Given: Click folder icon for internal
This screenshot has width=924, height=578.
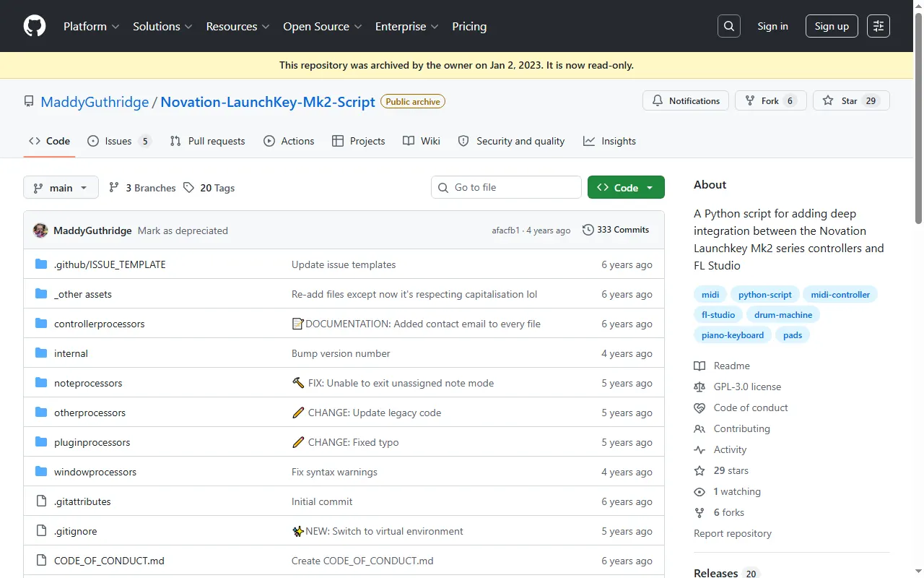Looking at the screenshot, I should (41, 353).
